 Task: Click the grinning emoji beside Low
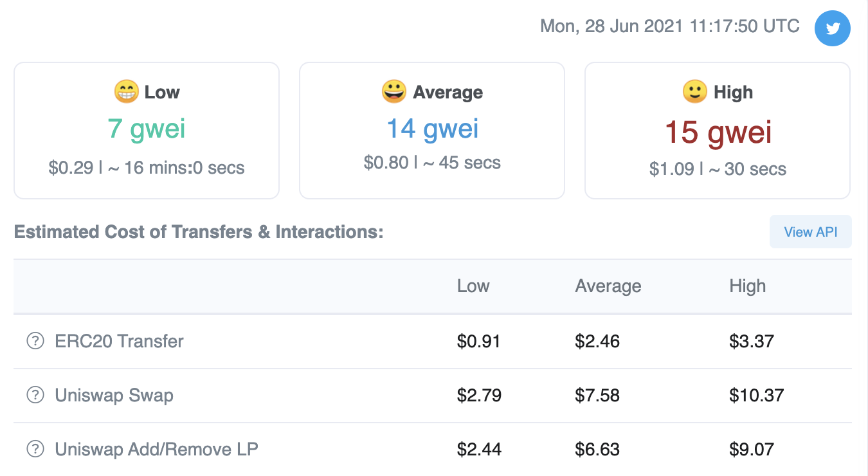(127, 92)
